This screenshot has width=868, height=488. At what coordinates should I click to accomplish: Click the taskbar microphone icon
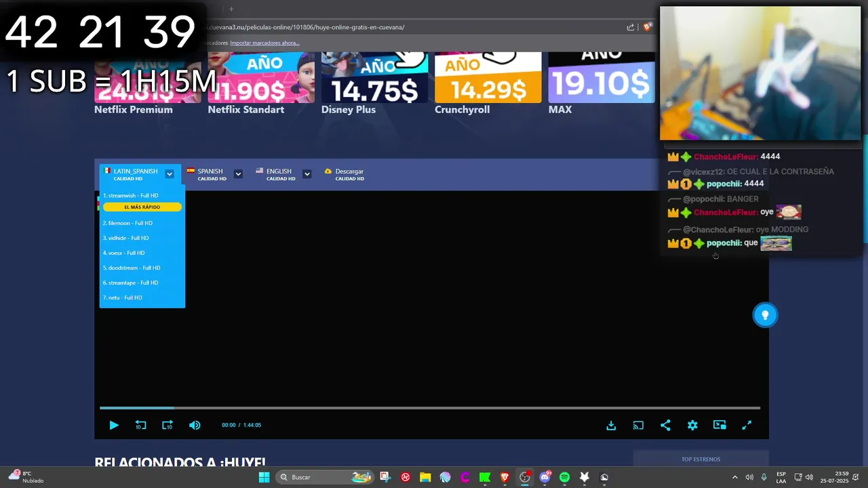click(764, 477)
